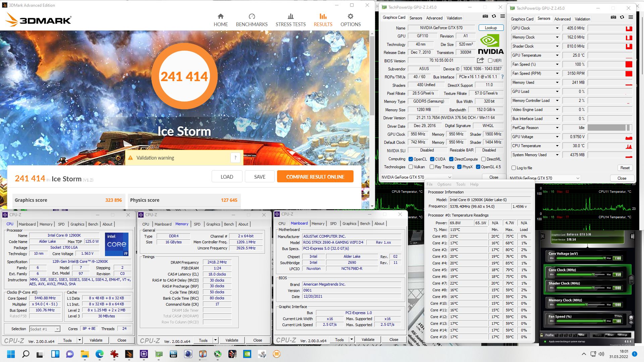Open the SPD tab in CPU-Z Memory window

(197, 224)
